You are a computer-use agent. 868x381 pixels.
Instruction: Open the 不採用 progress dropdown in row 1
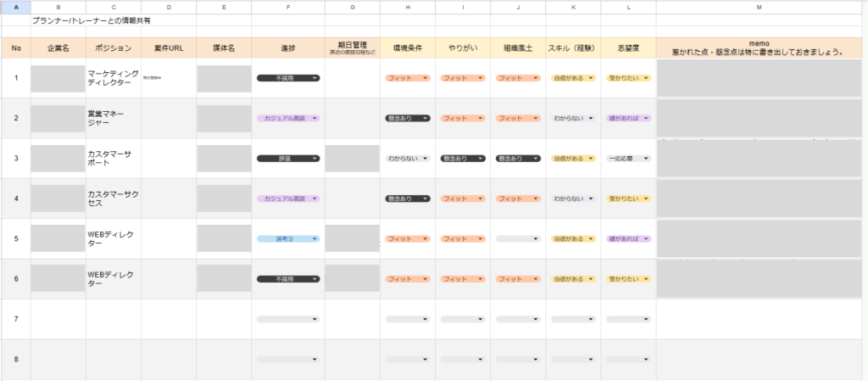click(x=288, y=77)
